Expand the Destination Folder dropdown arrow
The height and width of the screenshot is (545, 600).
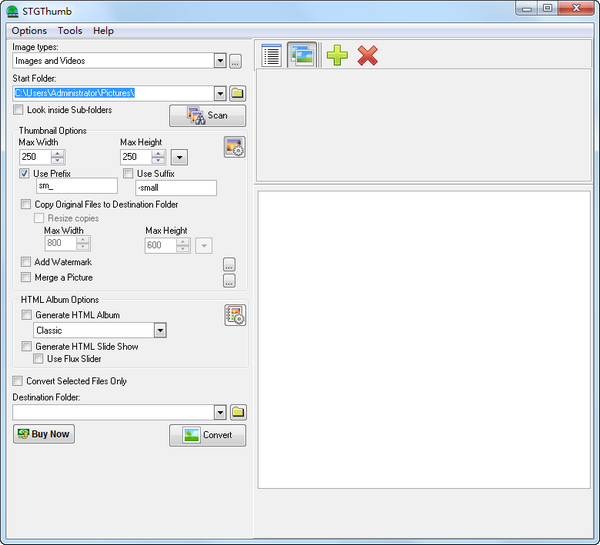point(220,412)
